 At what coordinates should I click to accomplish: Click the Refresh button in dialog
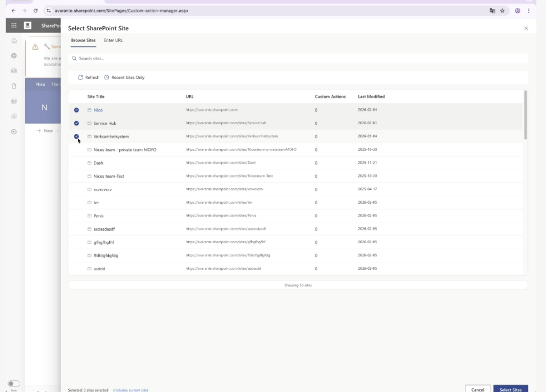[89, 78]
